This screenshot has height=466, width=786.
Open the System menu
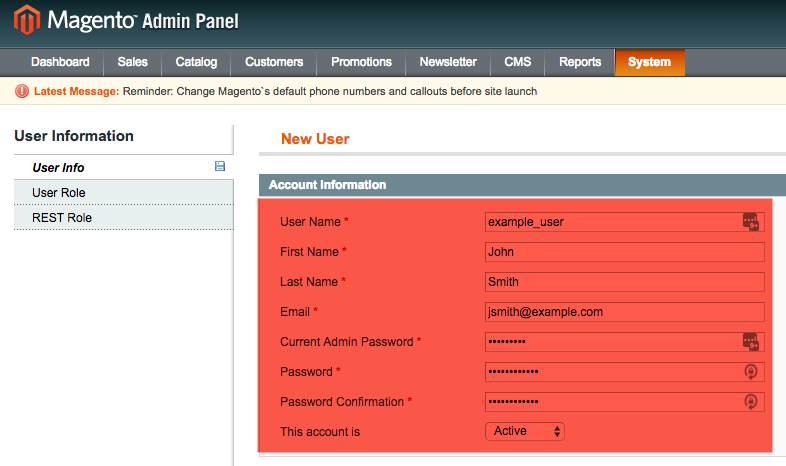point(649,62)
